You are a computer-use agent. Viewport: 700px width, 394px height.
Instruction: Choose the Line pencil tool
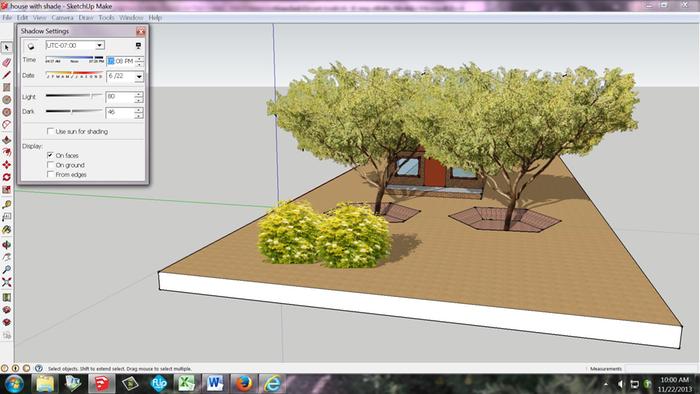(6, 75)
